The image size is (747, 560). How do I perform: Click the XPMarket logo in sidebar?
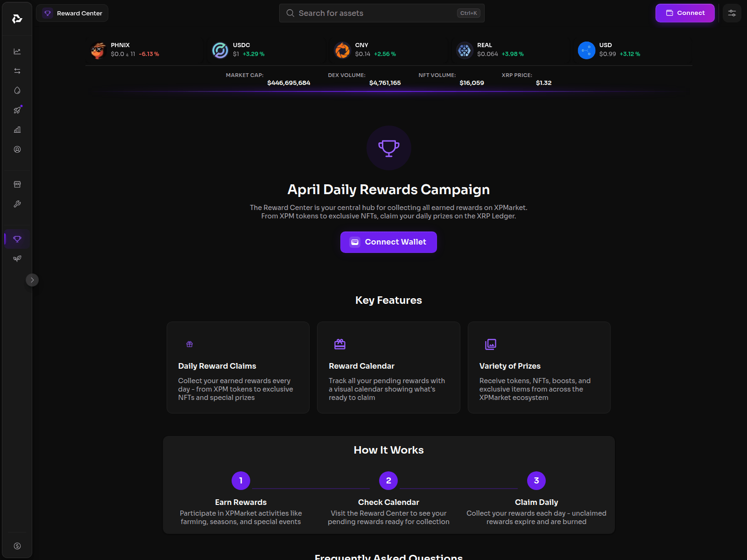click(17, 19)
